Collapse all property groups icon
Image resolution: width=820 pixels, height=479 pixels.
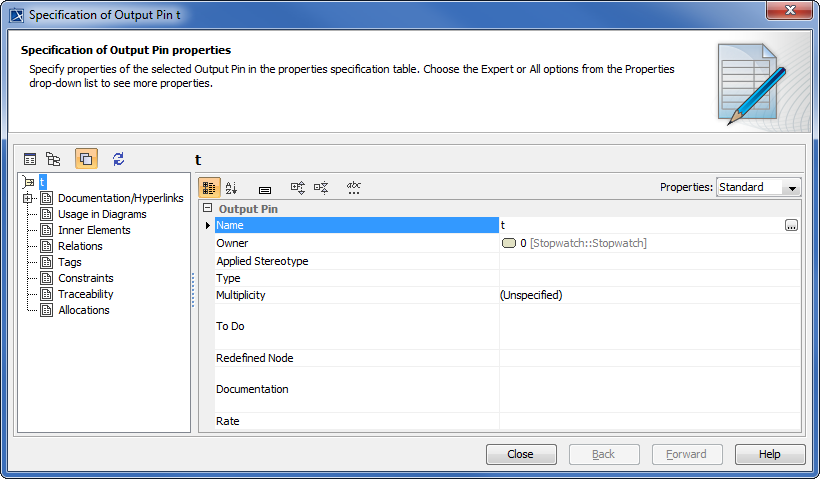[321, 188]
